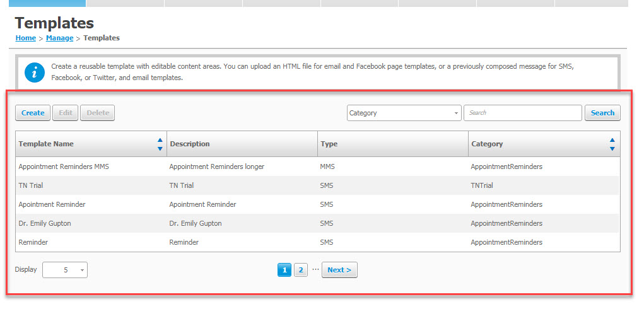644x309 pixels.
Task: Select the Apointment Reminder template row
Action: [x=318, y=204]
